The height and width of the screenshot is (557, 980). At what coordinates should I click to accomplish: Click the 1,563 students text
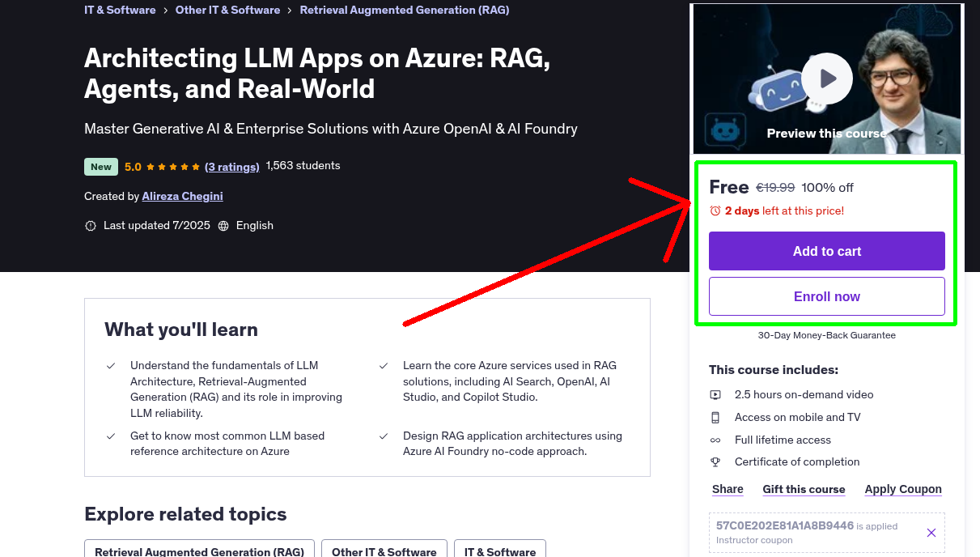pyautogui.click(x=303, y=166)
